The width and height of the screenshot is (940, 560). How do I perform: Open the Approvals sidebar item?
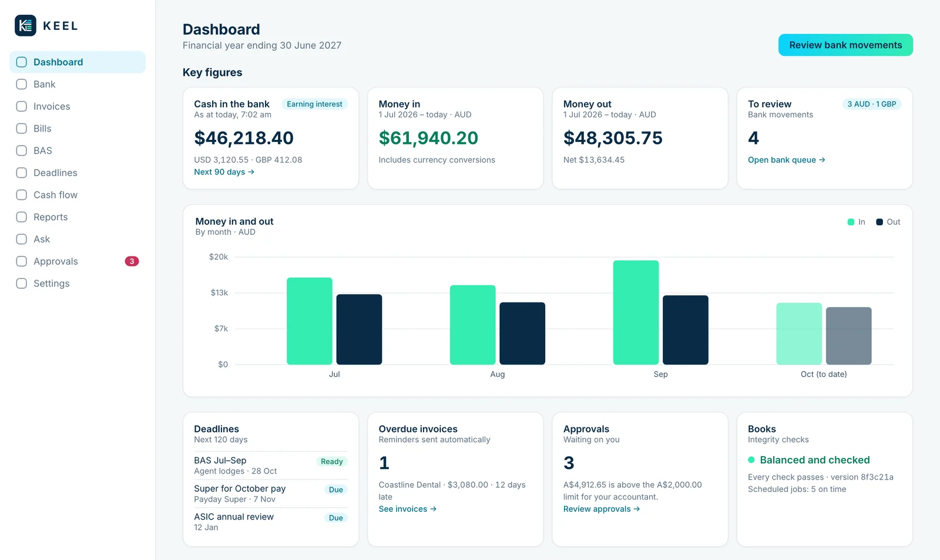pos(78,261)
